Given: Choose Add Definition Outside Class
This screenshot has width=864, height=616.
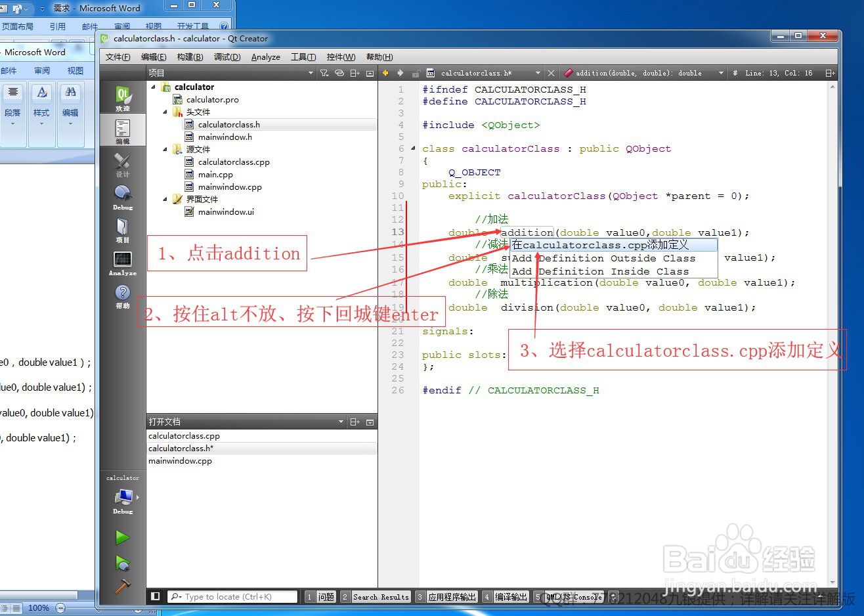Looking at the screenshot, I should click(x=613, y=258).
